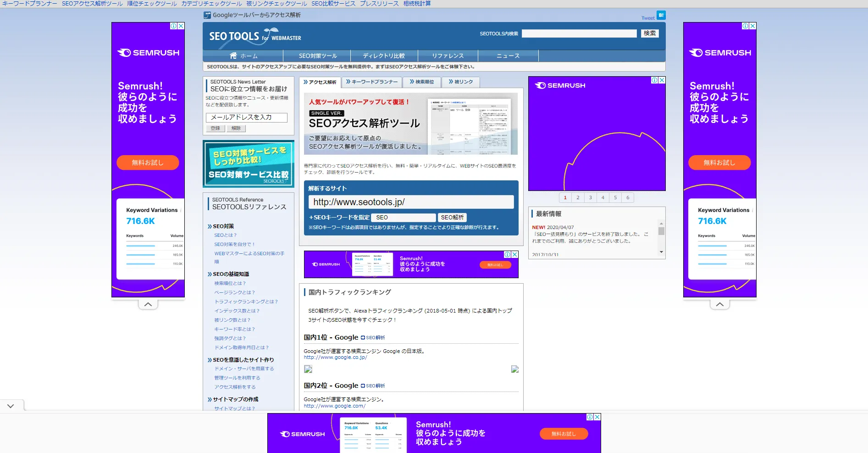The width and height of the screenshot is (868, 453).
Task: Click the SEO keyword input field
Action: coord(404,218)
